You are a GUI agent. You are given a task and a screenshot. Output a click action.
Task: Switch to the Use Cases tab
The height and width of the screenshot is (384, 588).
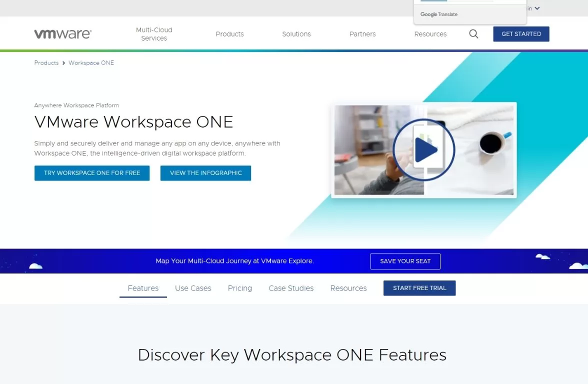pyautogui.click(x=193, y=288)
